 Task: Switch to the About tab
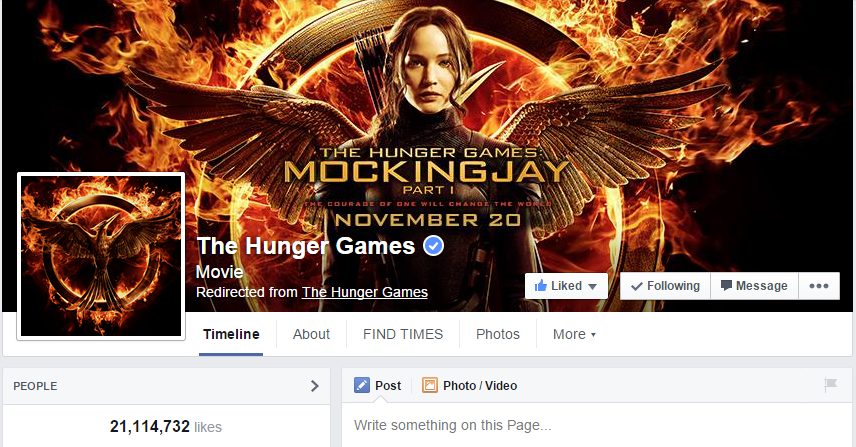pos(311,334)
